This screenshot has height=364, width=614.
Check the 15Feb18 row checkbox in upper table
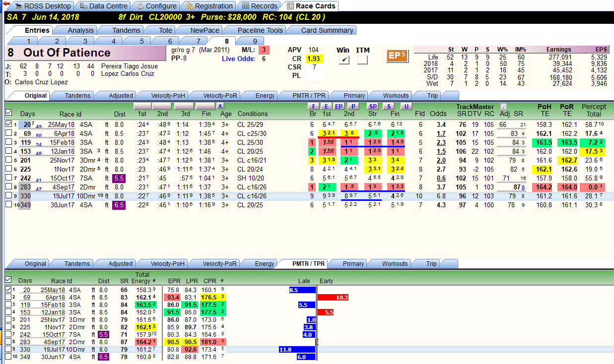(x=8, y=142)
